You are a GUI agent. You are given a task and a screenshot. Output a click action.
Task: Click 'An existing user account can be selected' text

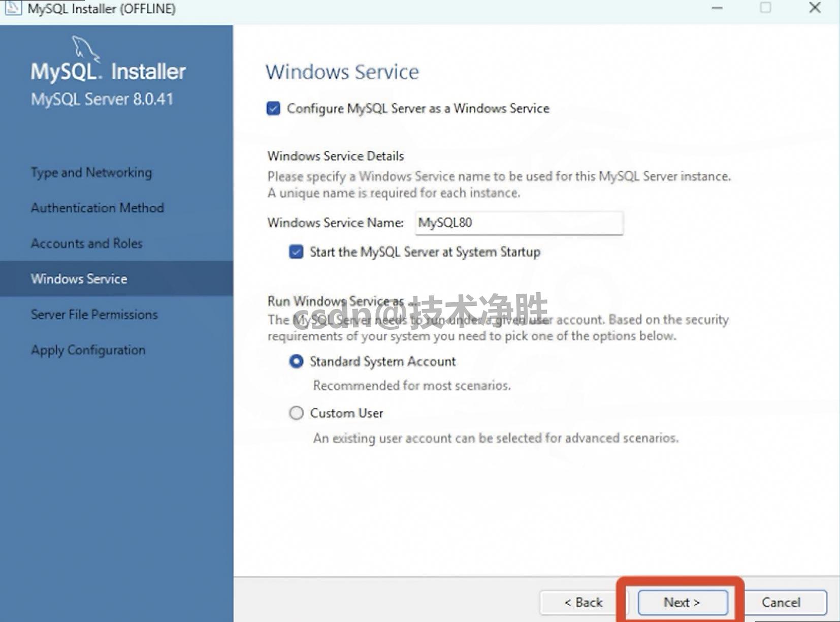coord(496,438)
